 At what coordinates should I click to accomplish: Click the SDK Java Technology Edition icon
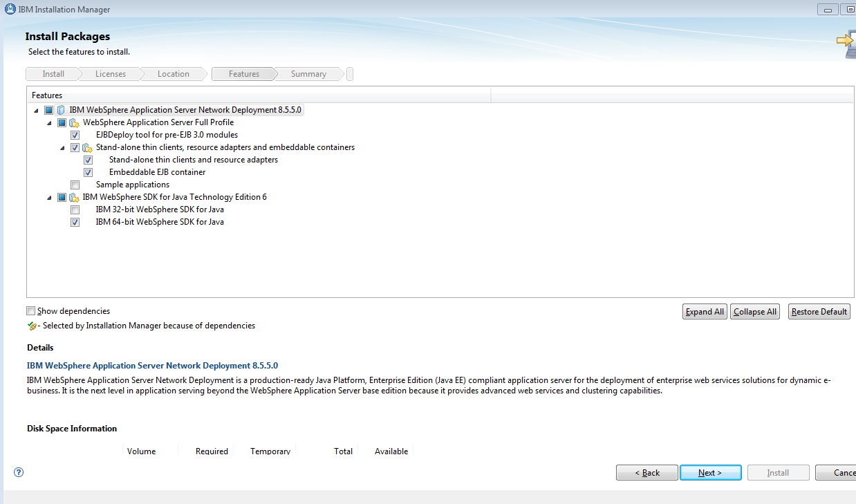tap(74, 197)
